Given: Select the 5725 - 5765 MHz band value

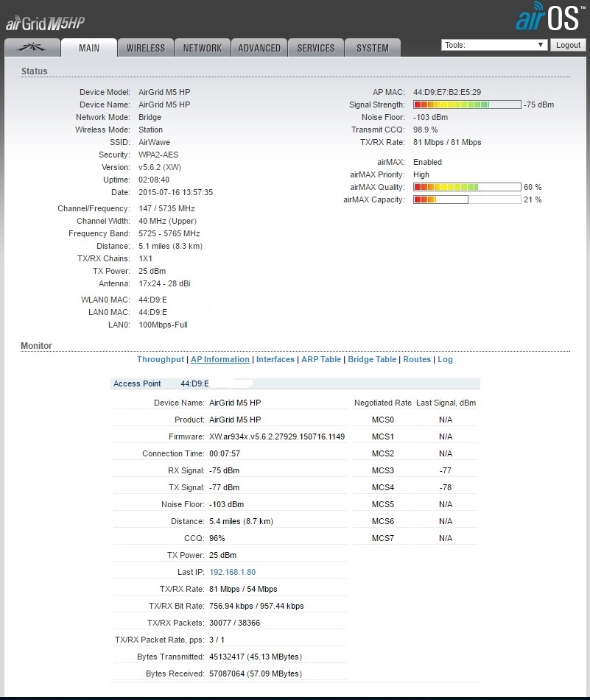Looking at the screenshot, I should pos(169,233).
